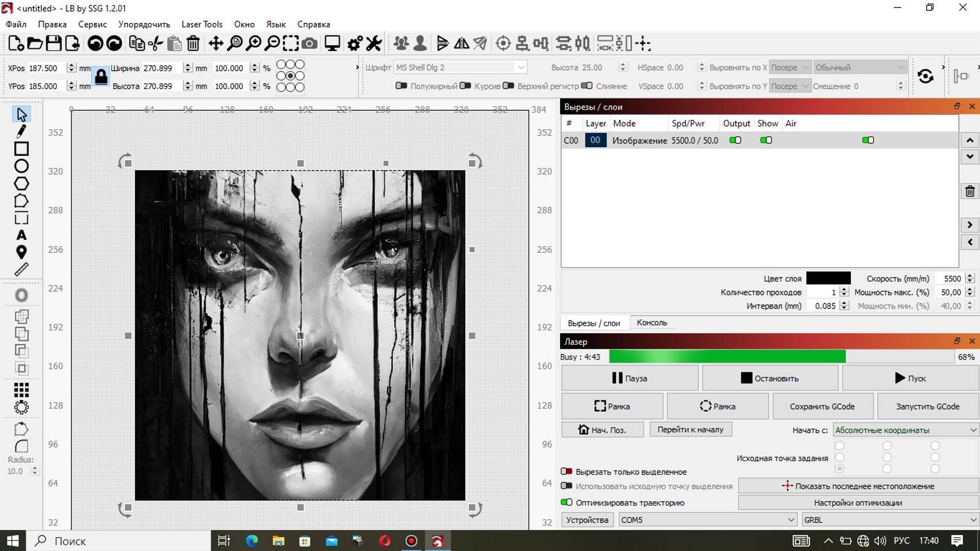Click the Остановить button
Viewport: 980px width, 551px height.
[770, 378]
